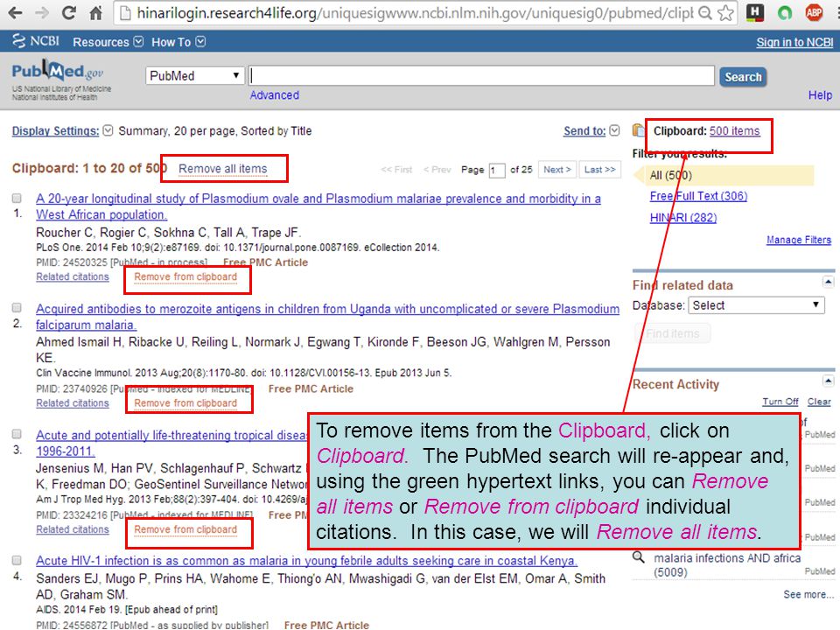Reload the page with refresh icon

68,12
